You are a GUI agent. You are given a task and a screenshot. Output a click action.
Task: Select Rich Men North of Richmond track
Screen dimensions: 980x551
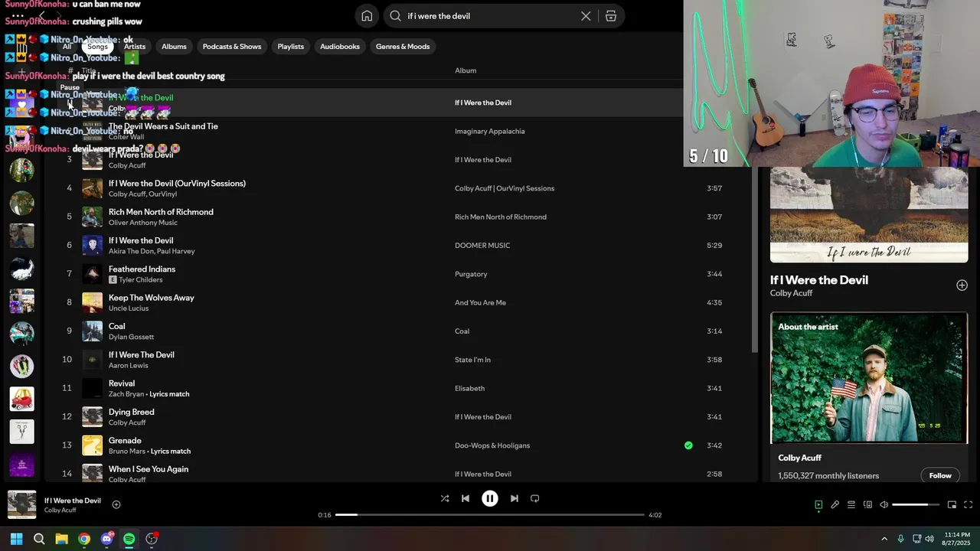pos(161,212)
